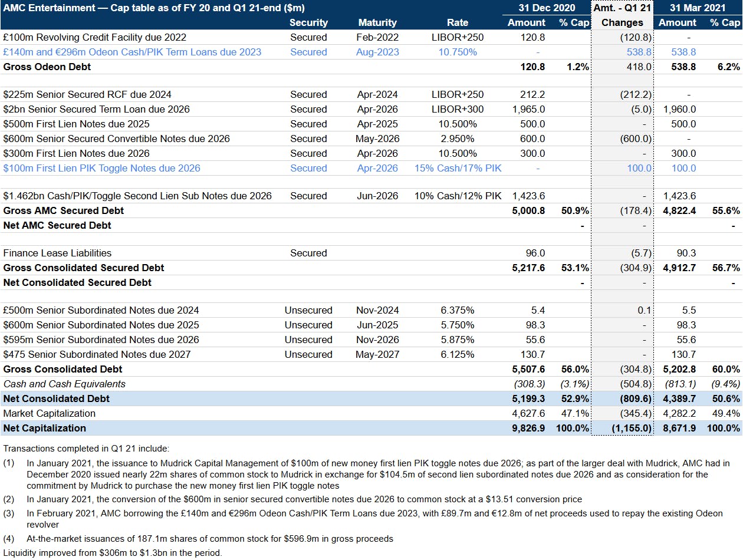Click the 'Aug-2023' maturity cell
Viewport: 743px width, 560px height.
coord(377,52)
